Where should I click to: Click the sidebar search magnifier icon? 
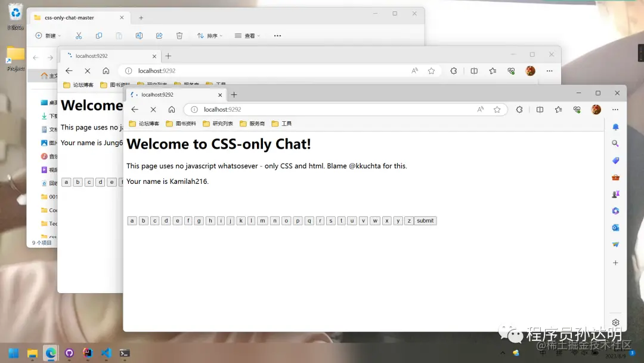point(615,143)
